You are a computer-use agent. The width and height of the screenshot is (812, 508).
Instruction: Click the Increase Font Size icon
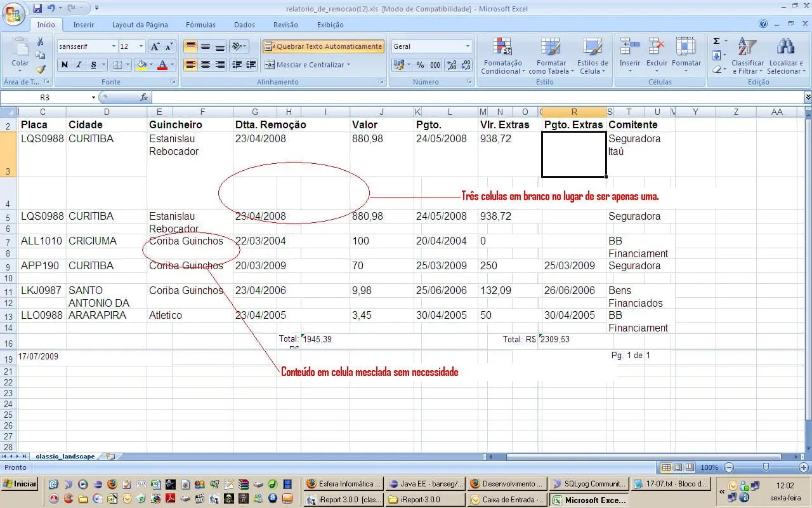pos(155,47)
